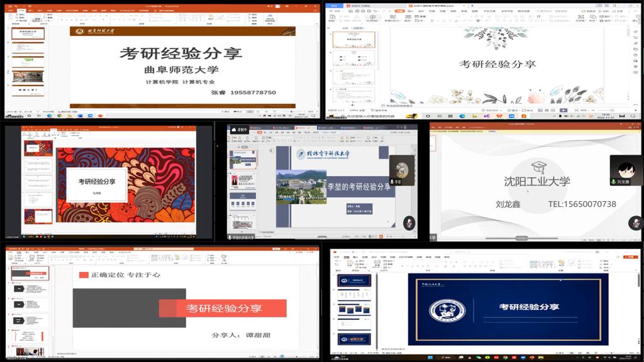644x362 pixels.
Task: Toggle the muted mic beside Shenyang University slide
Action: pyautogui.click(x=635, y=222)
